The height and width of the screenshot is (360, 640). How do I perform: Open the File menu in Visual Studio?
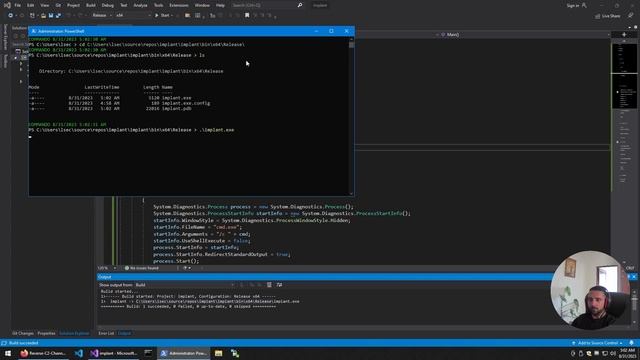point(18,5)
